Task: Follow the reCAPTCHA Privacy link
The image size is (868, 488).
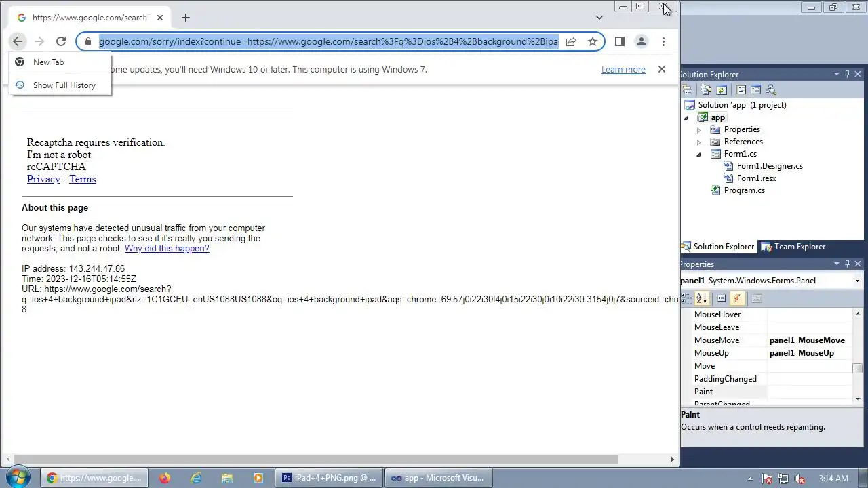Action: click(x=43, y=179)
